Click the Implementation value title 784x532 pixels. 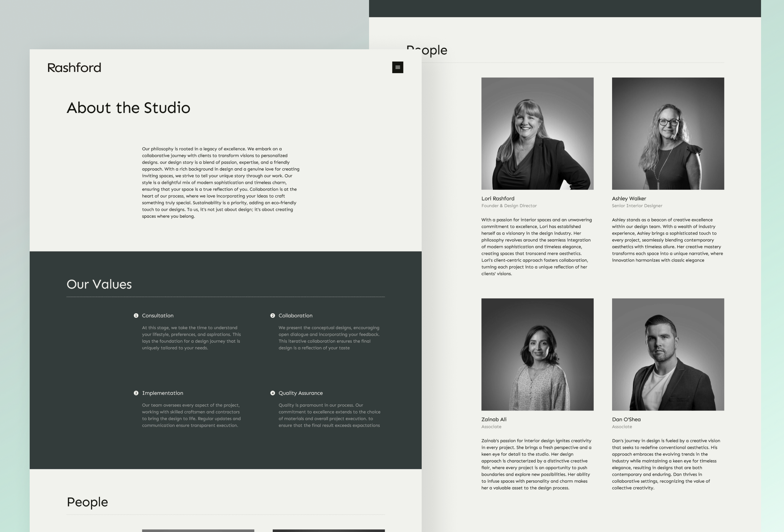(x=162, y=393)
